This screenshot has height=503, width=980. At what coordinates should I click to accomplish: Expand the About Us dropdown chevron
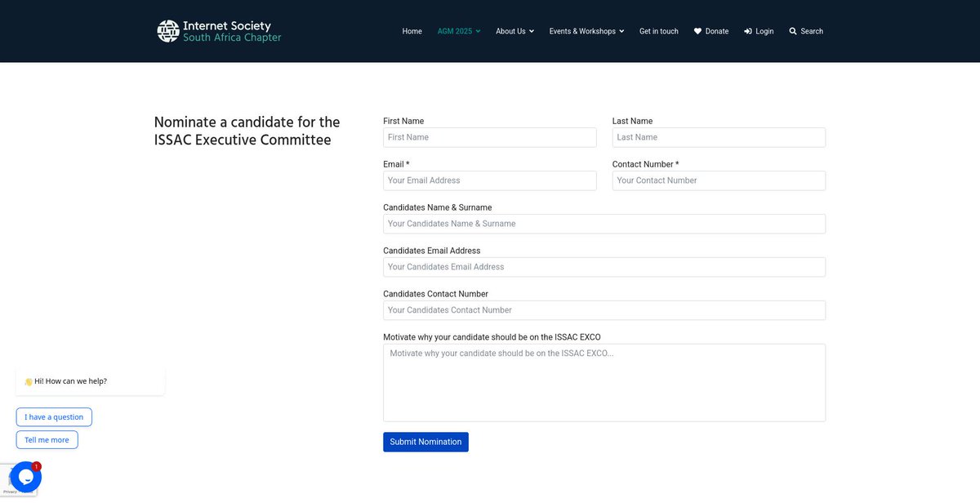pyautogui.click(x=532, y=31)
